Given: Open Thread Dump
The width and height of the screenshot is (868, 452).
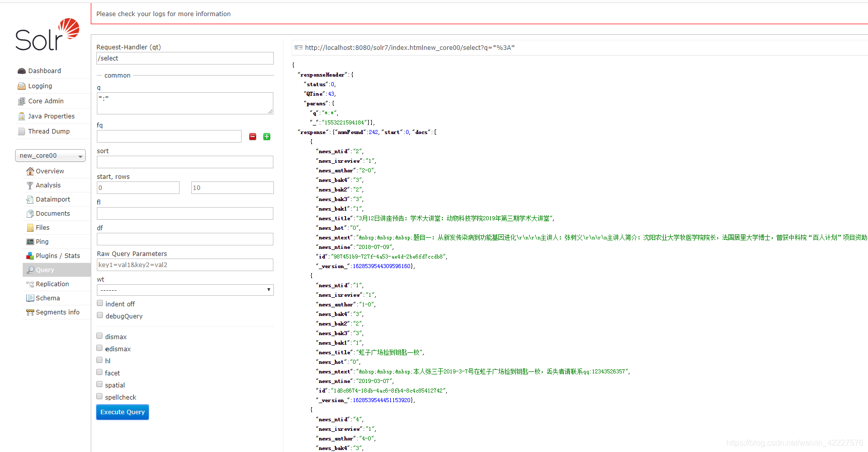Looking at the screenshot, I should point(49,132).
